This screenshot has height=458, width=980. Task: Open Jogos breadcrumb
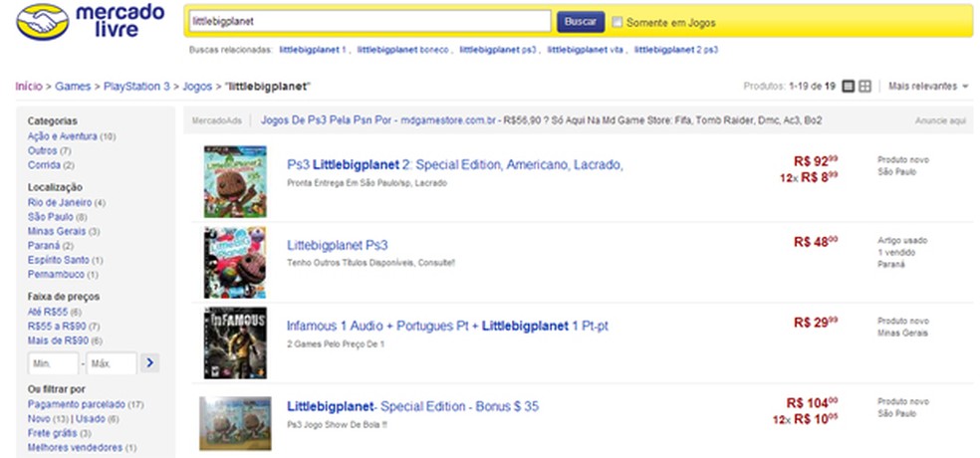point(197,87)
